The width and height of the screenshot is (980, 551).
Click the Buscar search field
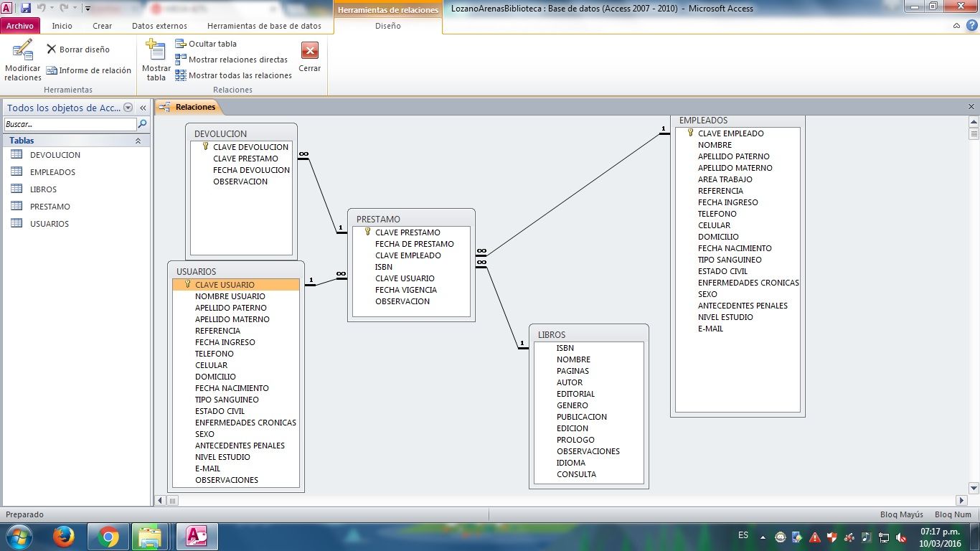coord(70,124)
